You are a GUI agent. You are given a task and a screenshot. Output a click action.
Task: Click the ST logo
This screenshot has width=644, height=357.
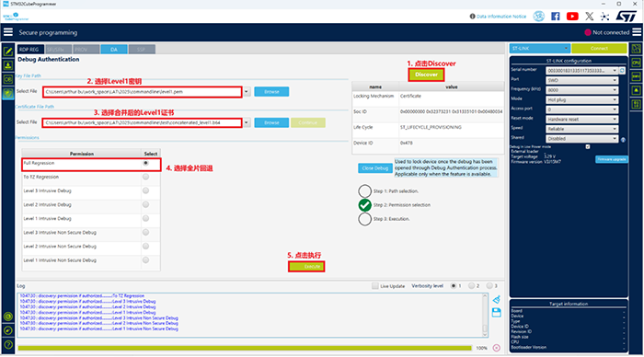tap(626, 16)
